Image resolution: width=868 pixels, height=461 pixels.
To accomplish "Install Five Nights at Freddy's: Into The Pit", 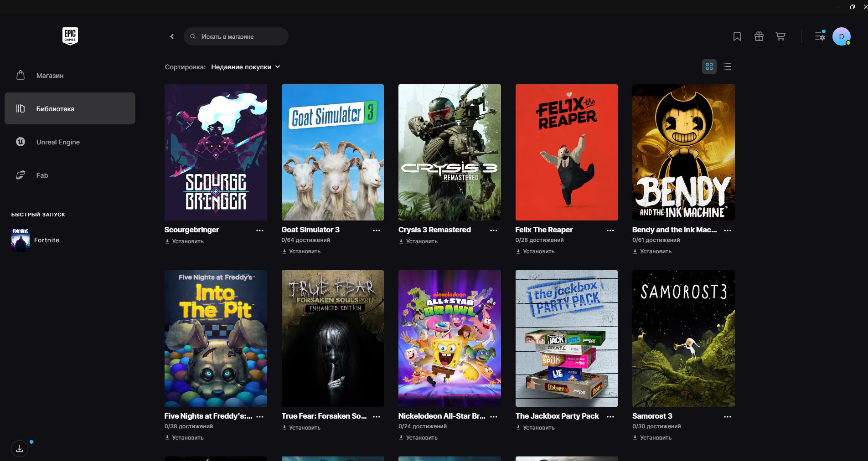I will (184, 438).
